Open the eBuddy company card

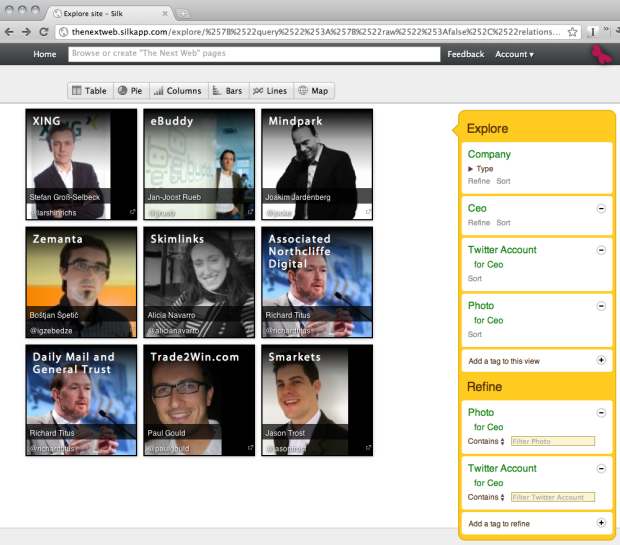coord(199,164)
